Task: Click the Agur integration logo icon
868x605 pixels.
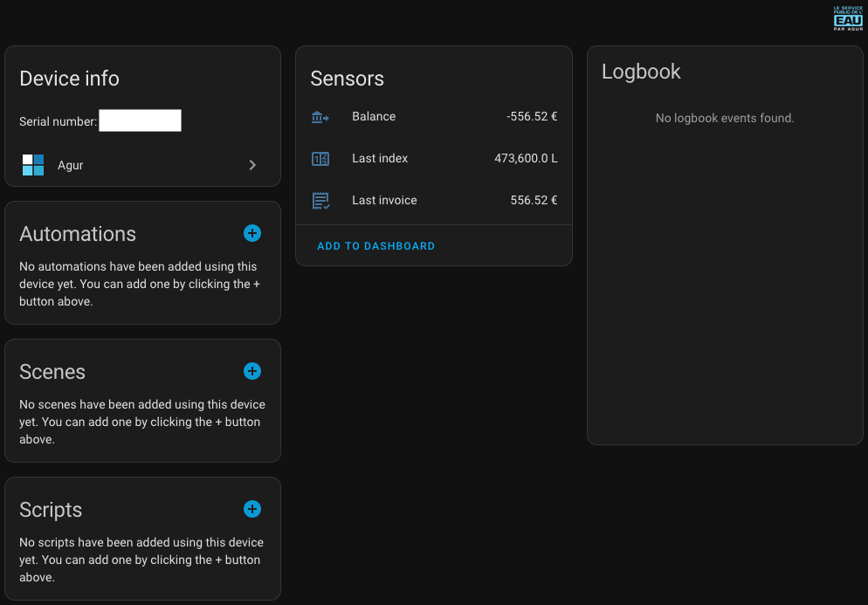Action: 33,165
